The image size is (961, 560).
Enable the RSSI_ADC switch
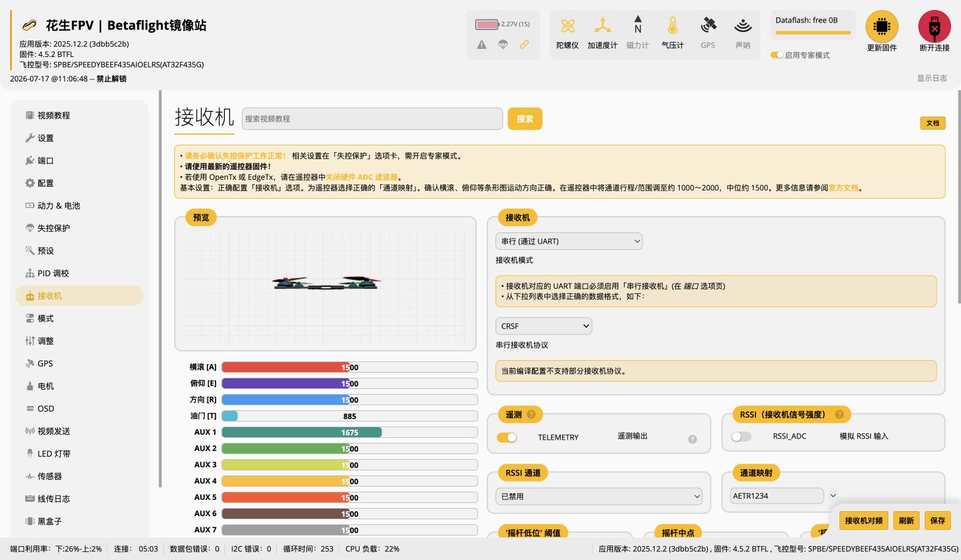[741, 437]
